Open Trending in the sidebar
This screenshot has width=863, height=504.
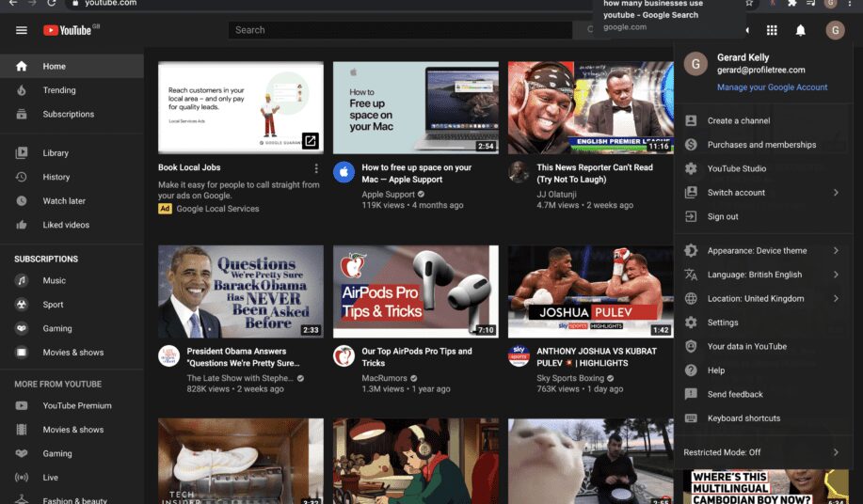72,90
